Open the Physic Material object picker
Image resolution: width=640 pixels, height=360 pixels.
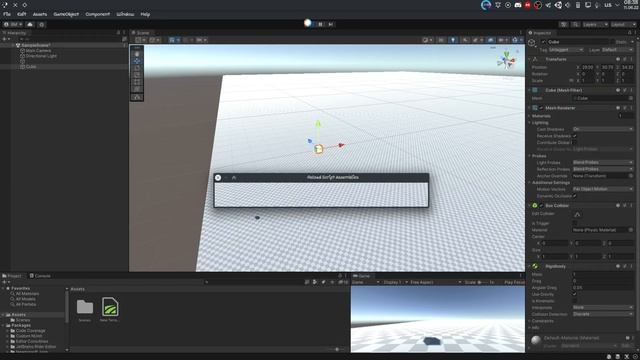pos(631,230)
